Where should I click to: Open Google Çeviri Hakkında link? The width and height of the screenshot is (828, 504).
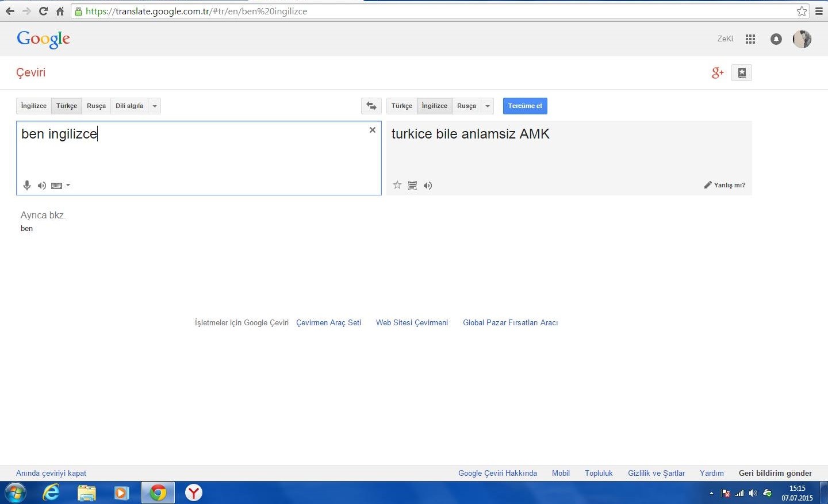pyautogui.click(x=497, y=474)
